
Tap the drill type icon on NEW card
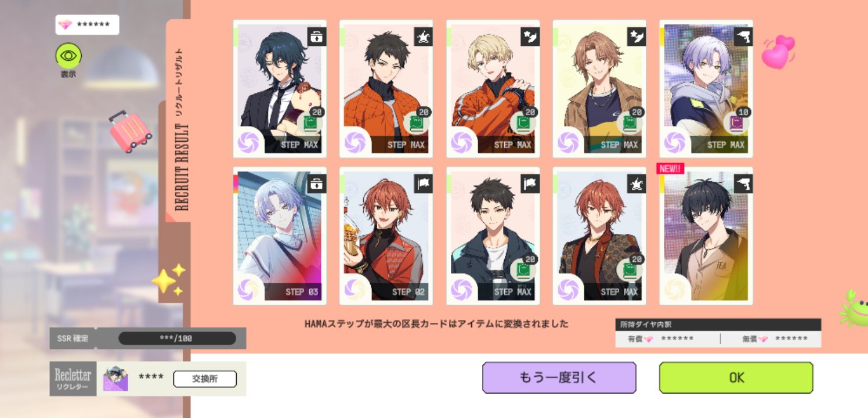[743, 184]
